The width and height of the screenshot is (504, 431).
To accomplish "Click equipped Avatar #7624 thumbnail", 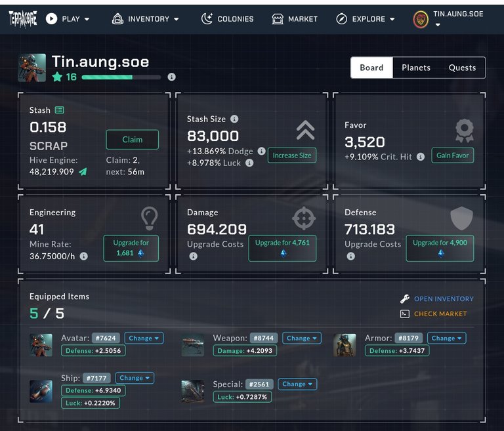I will tap(41, 345).
